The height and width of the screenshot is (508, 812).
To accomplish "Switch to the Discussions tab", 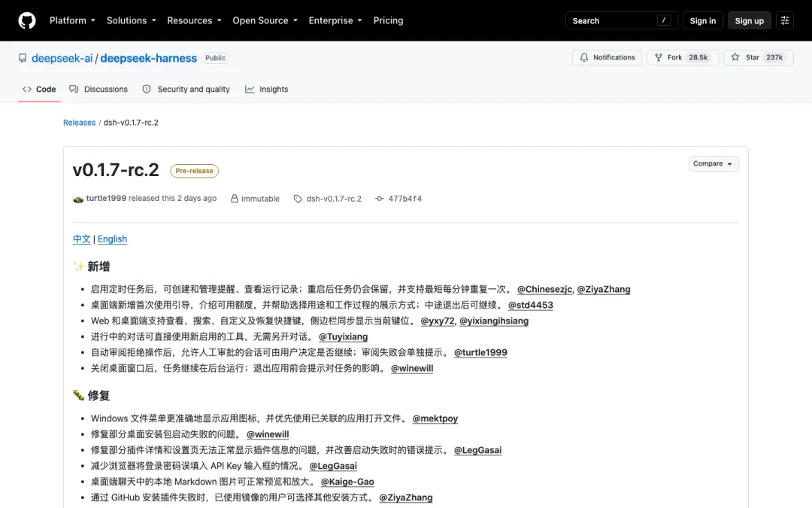I will tap(98, 89).
